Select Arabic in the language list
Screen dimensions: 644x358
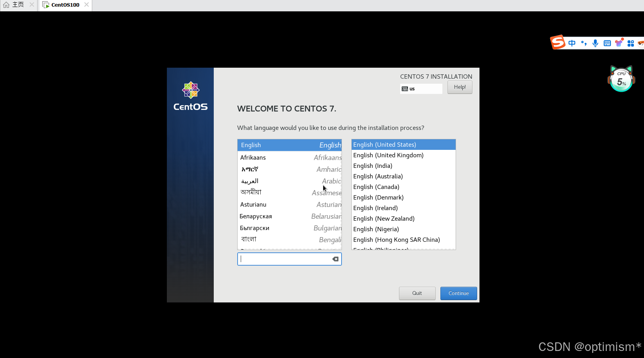[x=290, y=181]
